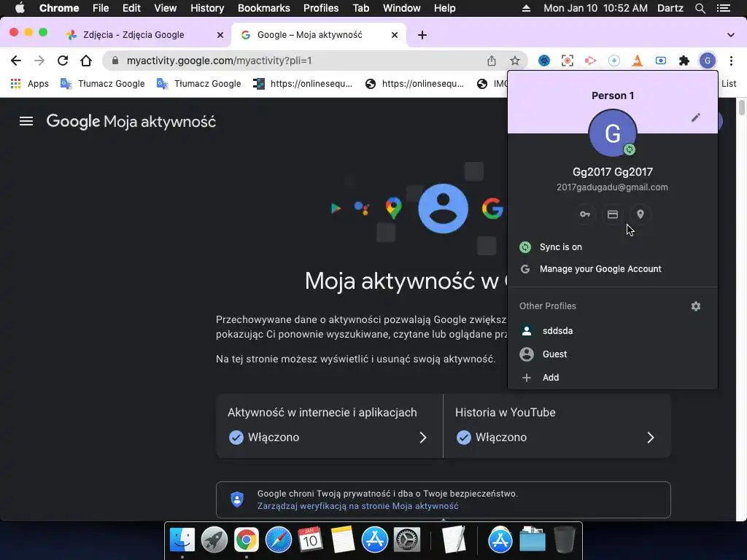747x560 pixels.
Task: Open the View menu
Action: click(166, 8)
